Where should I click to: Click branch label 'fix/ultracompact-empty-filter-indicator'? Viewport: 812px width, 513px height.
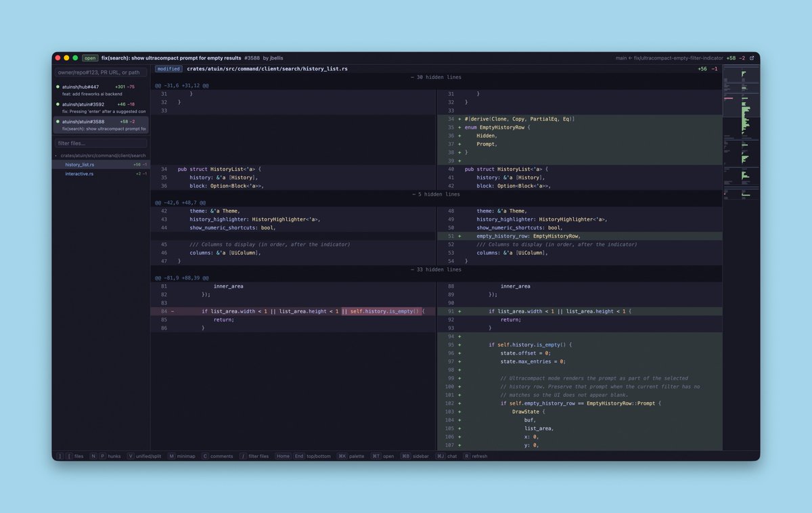point(678,58)
